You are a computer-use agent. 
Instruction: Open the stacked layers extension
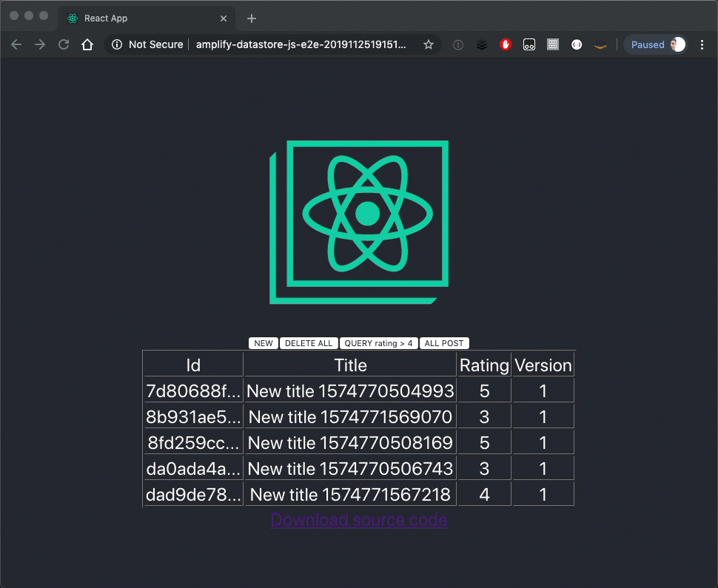(482, 45)
